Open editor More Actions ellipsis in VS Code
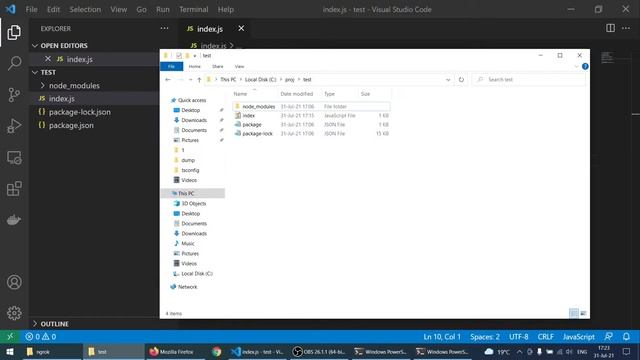Screen dimensions: 640x360 [x=626, y=28]
